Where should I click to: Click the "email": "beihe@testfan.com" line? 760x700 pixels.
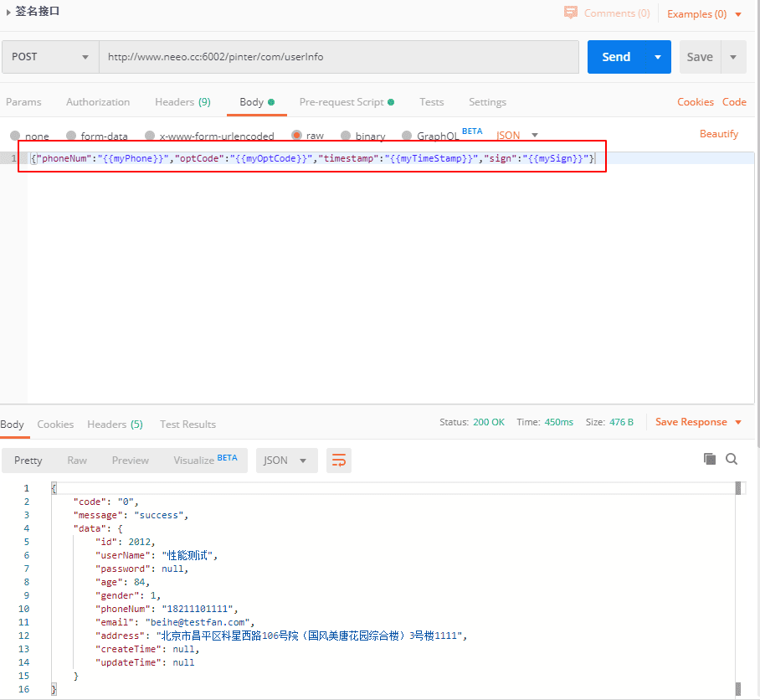click(x=174, y=622)
